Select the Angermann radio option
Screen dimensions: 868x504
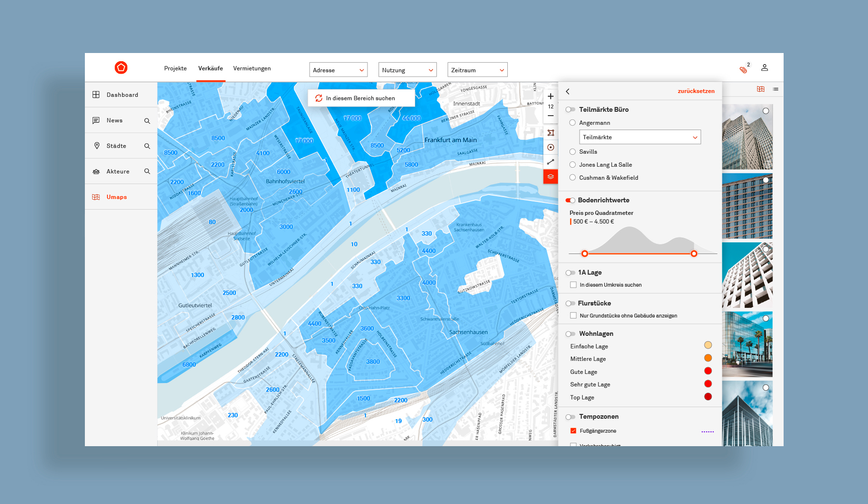572,122
